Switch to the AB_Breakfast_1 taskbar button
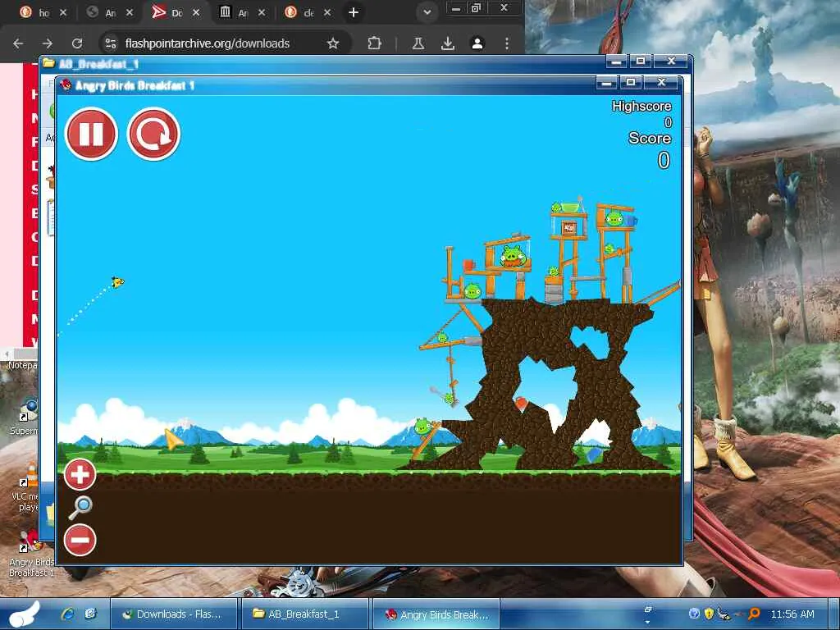840x630 pixels. pyautogui.click(x=304, y=614)
